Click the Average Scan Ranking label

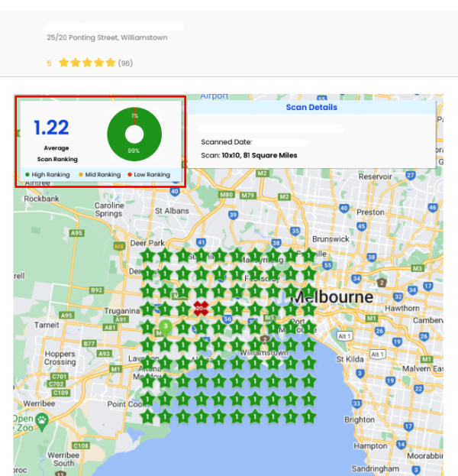point(57,154)
